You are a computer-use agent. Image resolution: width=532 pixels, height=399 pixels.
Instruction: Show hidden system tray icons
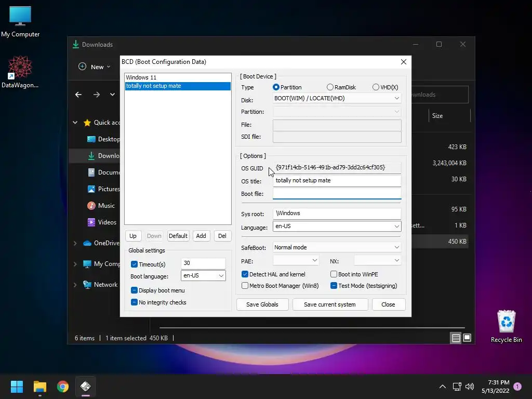click(x=443, y=387)
